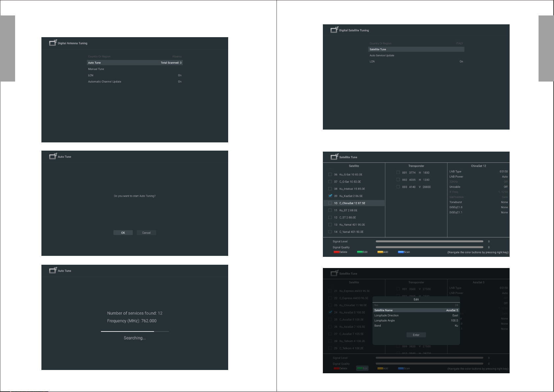Change the Unicable Off setting

click(478, 187)
